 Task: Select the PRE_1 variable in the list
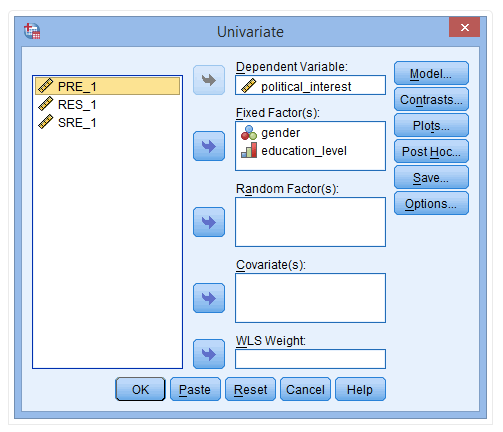(x=107, y=86)
